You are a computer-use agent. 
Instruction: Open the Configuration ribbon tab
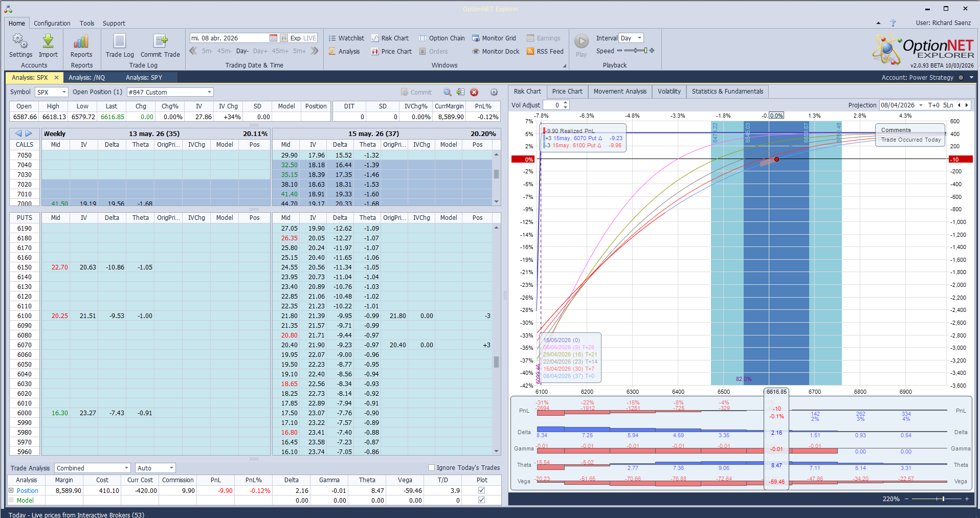coord(52,24)
